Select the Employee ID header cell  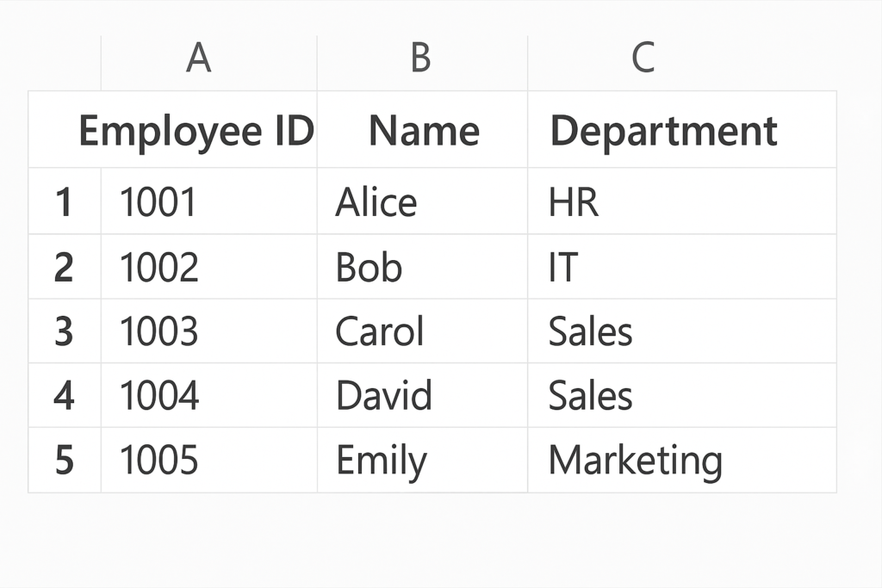196,131
